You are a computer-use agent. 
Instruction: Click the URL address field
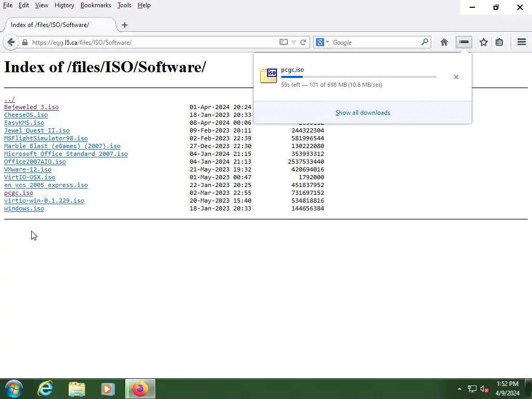153,43
